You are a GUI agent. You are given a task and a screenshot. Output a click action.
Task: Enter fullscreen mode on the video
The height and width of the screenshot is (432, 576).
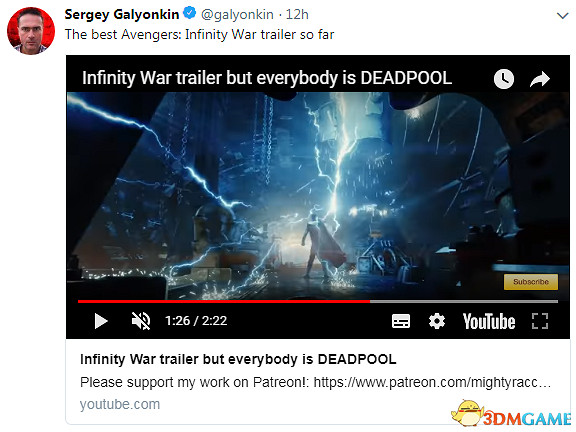(x=540, y=321)
